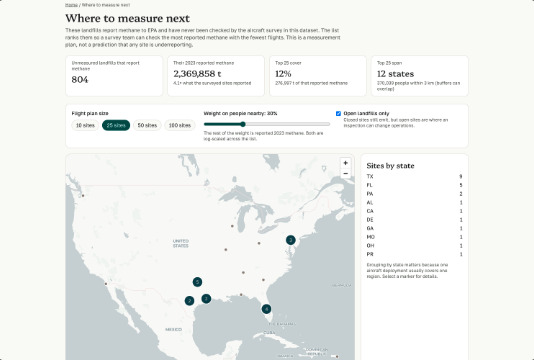The height and width of the screenshot is (360, 534).
Task: Select the 25 sites flight plan
Action: tap(116, 125)
